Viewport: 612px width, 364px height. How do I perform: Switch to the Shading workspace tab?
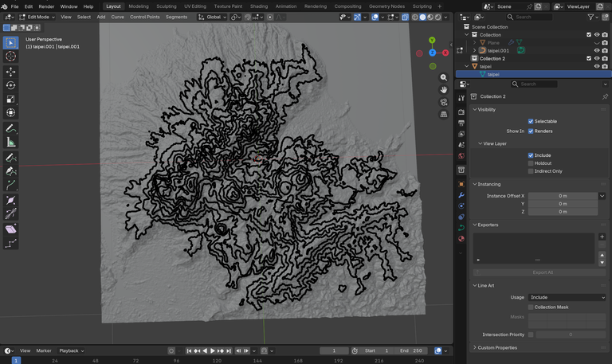[x=259, y=6]
